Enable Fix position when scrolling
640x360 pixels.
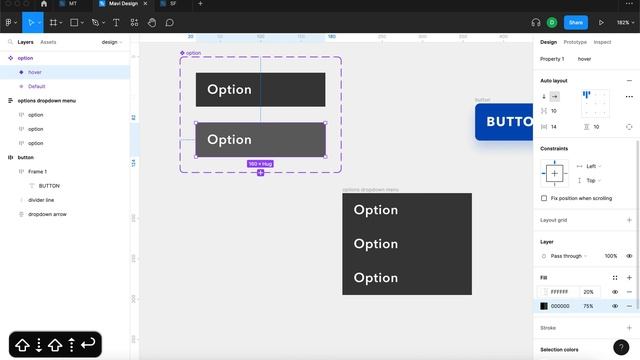tap(544, 198)
